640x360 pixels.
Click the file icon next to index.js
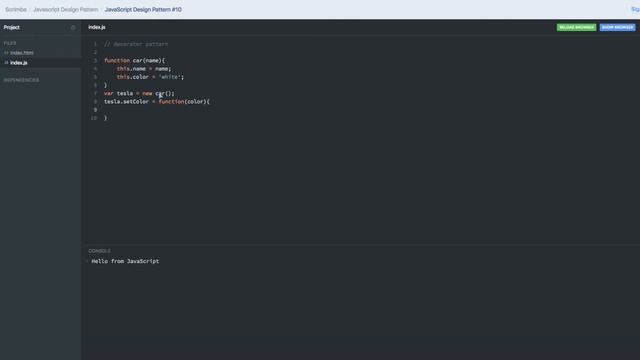[6, 63]
